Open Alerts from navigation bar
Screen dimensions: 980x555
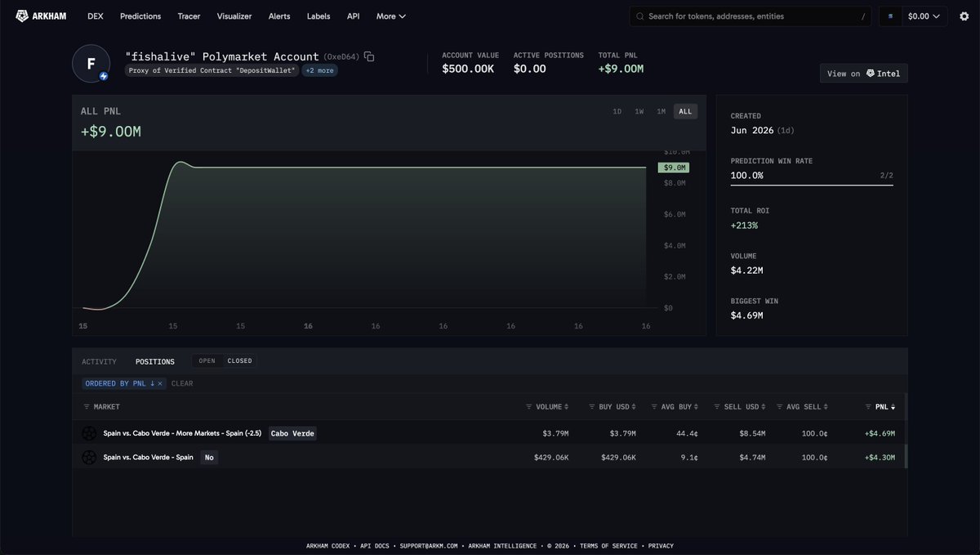point(279,16)
